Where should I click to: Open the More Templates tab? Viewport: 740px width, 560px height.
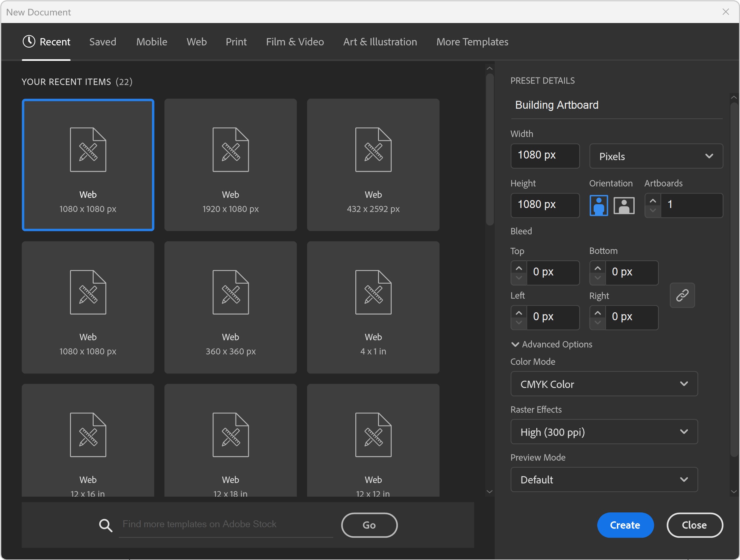pyautogui.click(x=472, y=42)
